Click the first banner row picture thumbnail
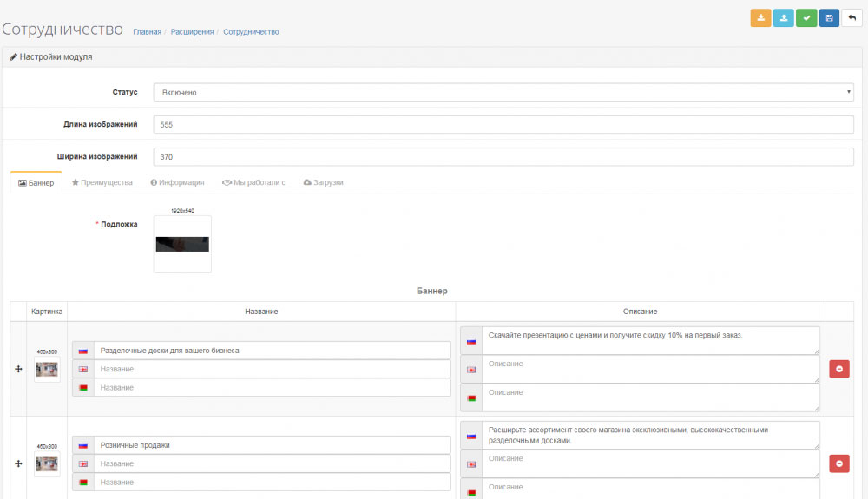 coord(47,369)
